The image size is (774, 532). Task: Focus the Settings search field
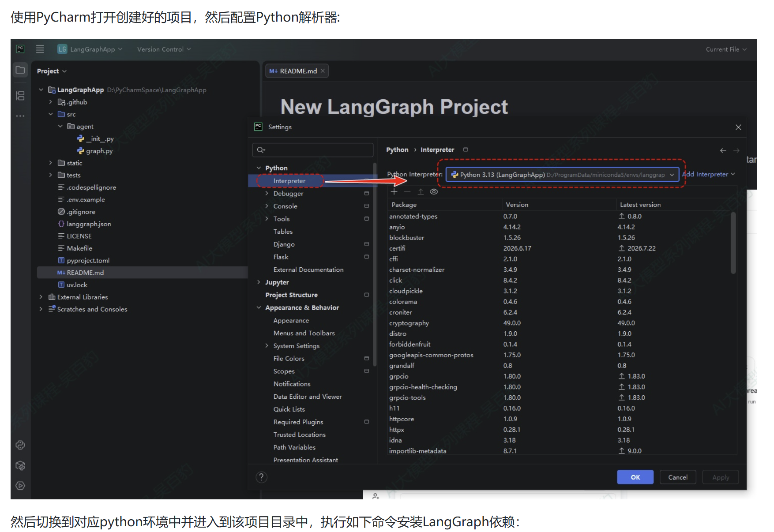pos(313,150)
